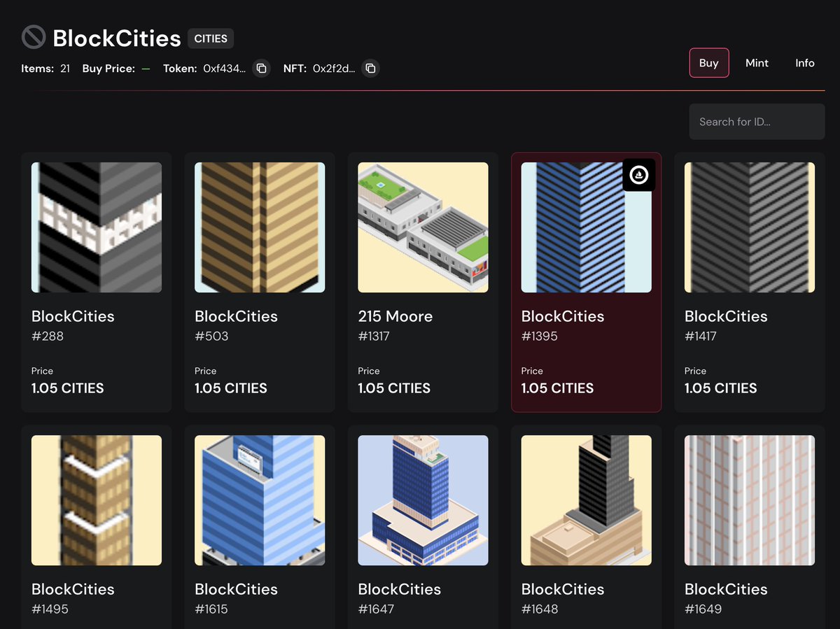The image size is (840, 629).
Task: Click the #1615 ID label
Action: (x=211, y=609)
